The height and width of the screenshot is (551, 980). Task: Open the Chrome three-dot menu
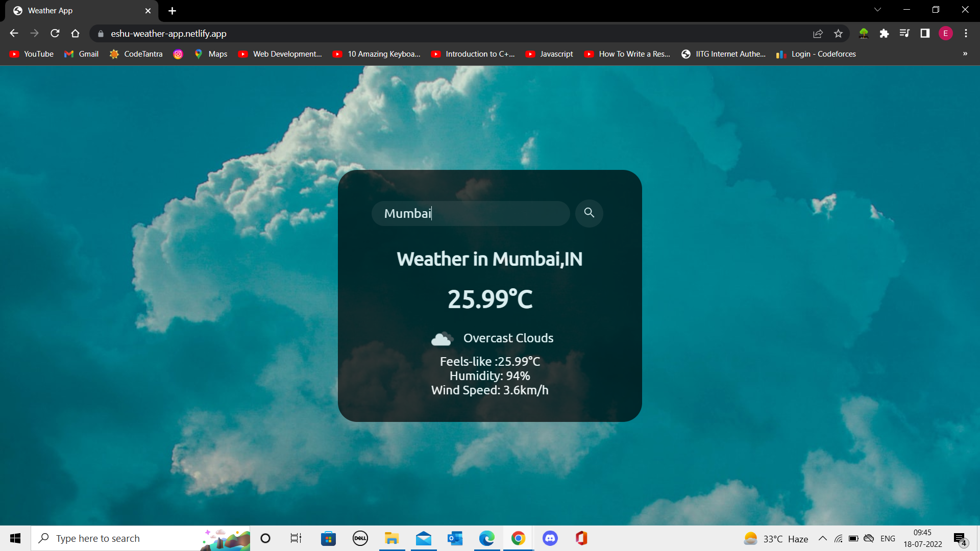[966, 33]
